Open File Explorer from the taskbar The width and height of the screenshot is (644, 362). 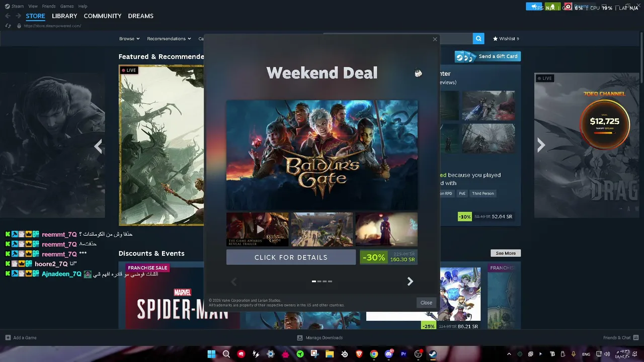pos(330,354)
